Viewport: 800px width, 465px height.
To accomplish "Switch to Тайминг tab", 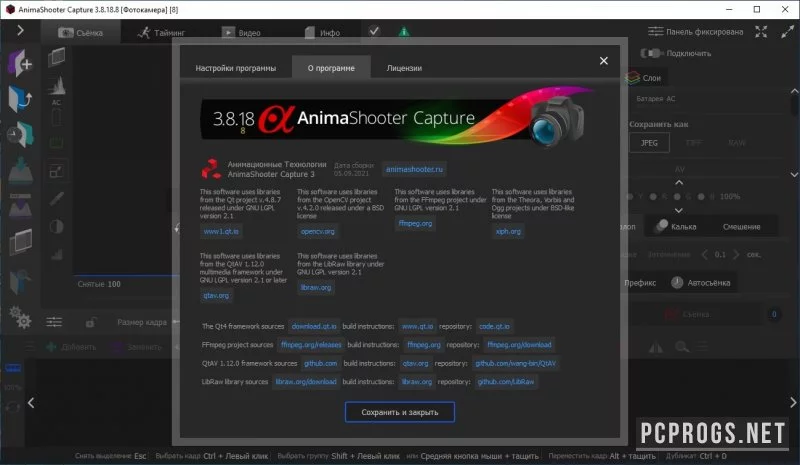I will (x=161, y=33).
